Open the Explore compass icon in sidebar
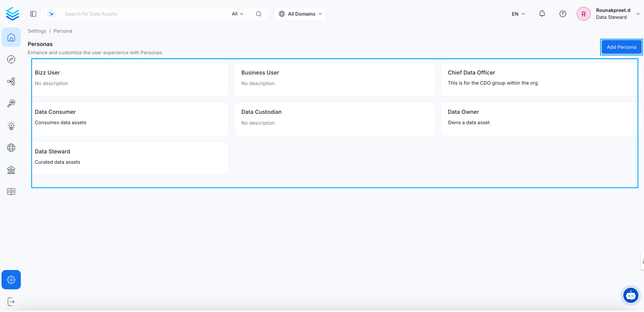Viewport: 644px width, 312px height. tap(11, 60)
